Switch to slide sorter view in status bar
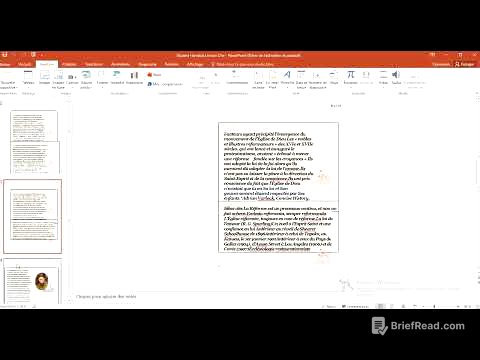This screenshot has height=360, width=480. click(392, 306)
